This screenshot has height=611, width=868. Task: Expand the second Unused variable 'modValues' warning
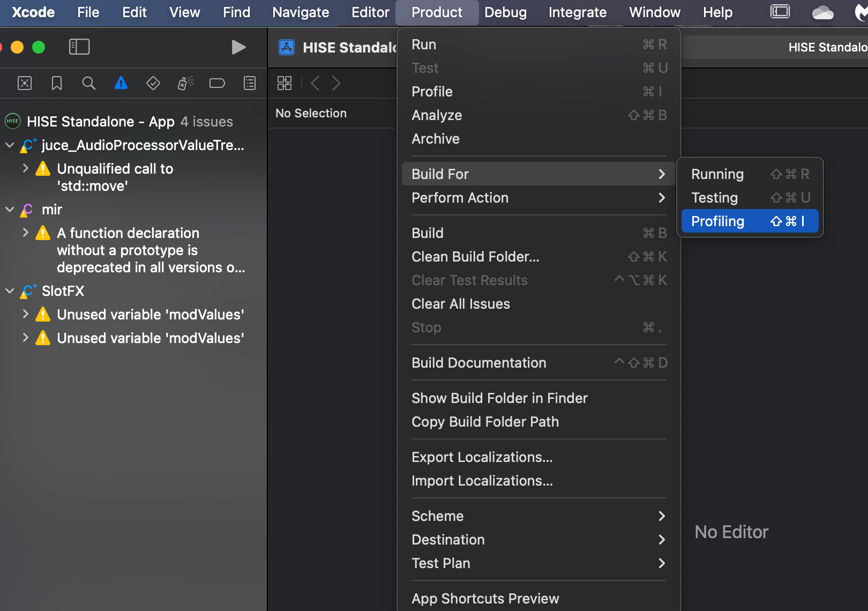[x=25, y=338]
